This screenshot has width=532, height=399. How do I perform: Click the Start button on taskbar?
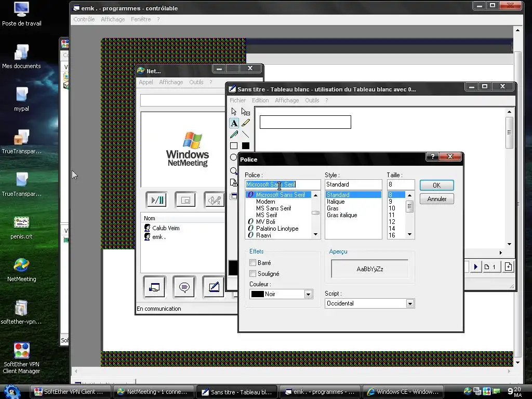point(12,392)
